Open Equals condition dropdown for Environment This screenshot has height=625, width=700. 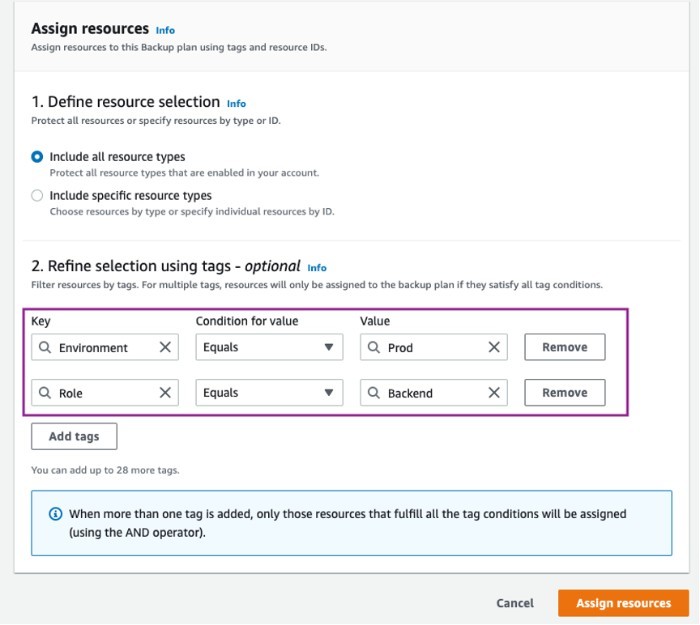[269, 347]
